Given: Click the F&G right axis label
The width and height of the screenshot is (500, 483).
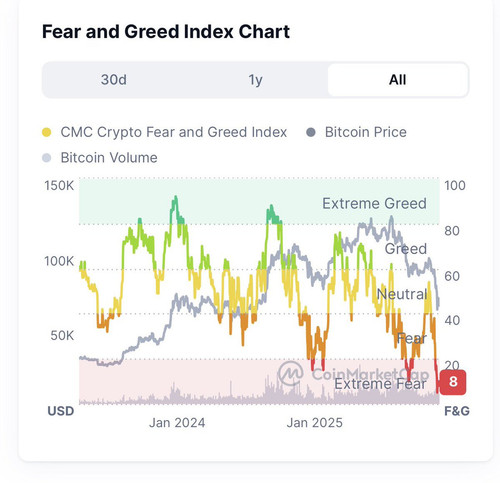Looking at the screenshot, I should (x=457, y=411).
